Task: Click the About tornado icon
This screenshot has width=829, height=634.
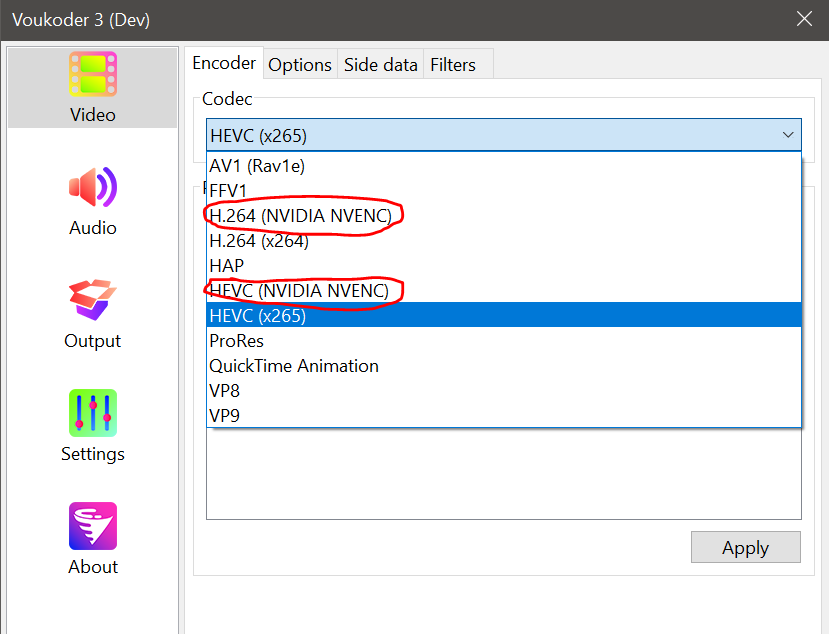Action: (x=92, y=526)
